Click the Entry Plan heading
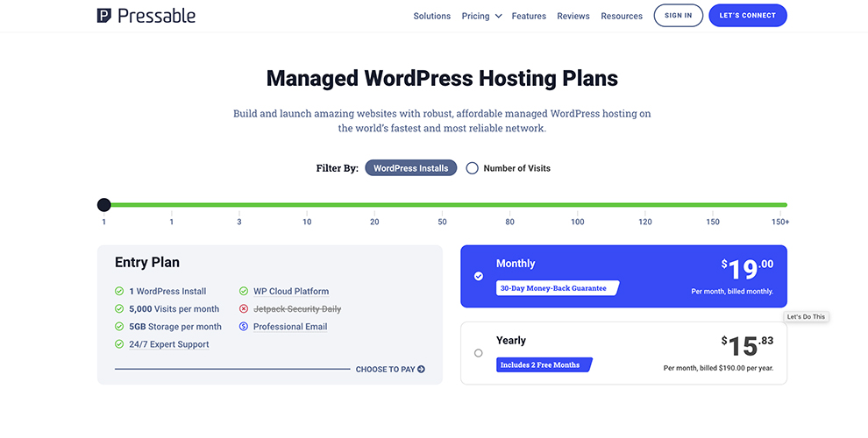The height and width of the screenshot is (438, 868). coord(147,262)
